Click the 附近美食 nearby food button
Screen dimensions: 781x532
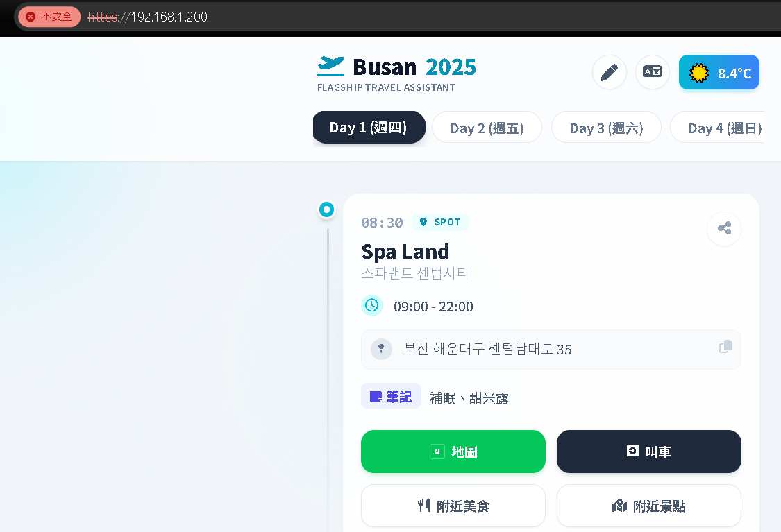tap(453, 506)
